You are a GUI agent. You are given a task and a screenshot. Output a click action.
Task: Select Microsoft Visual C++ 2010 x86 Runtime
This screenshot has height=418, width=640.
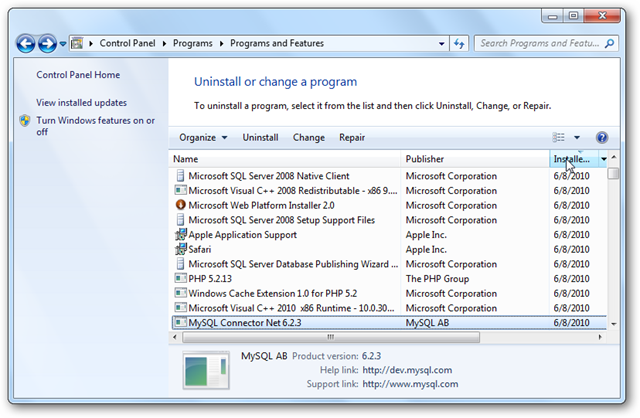(x=388, y=308)
